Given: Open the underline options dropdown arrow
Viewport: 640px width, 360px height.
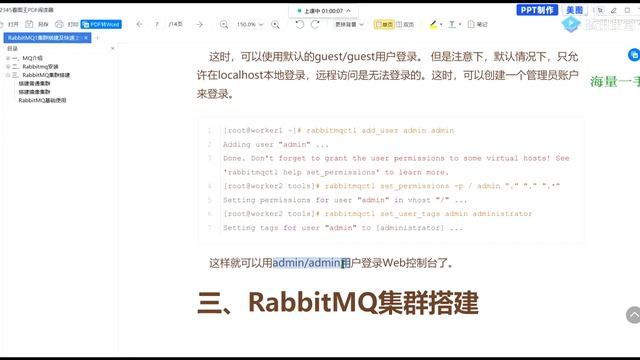Looking at the screenshot, I should click(x=460, y=24).
